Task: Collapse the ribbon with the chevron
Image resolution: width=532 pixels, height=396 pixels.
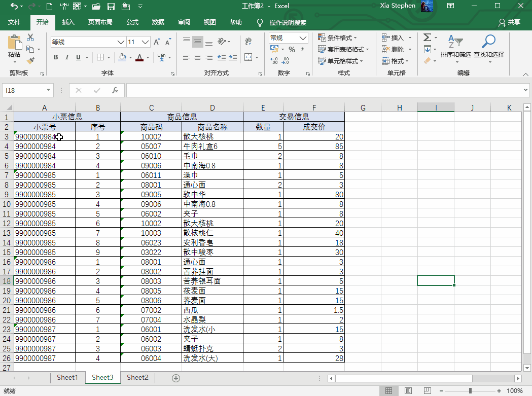Action: point(525,74)
